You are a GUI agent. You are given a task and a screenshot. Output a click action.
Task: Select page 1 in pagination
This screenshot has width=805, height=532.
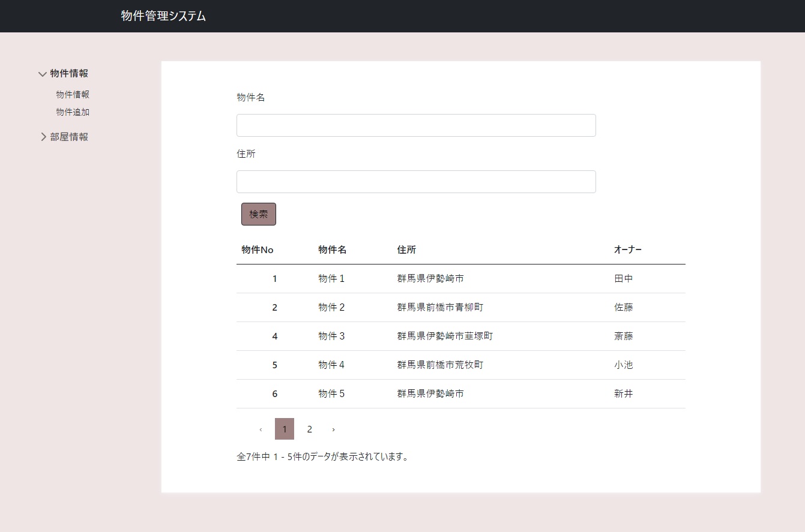click(x=284, y=429)
